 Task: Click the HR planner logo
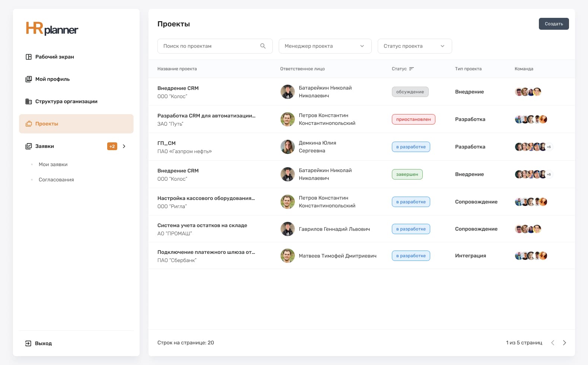[x=52, y=29]
